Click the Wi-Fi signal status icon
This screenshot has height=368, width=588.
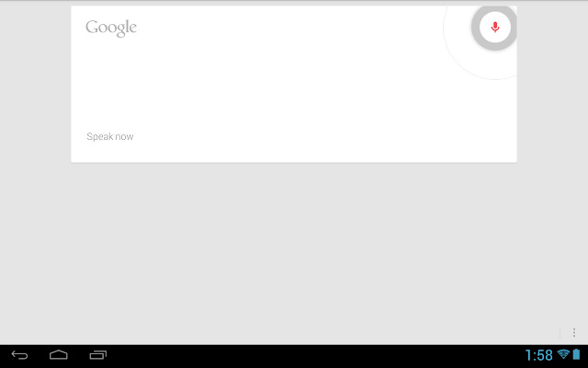(x=563, y=354)
